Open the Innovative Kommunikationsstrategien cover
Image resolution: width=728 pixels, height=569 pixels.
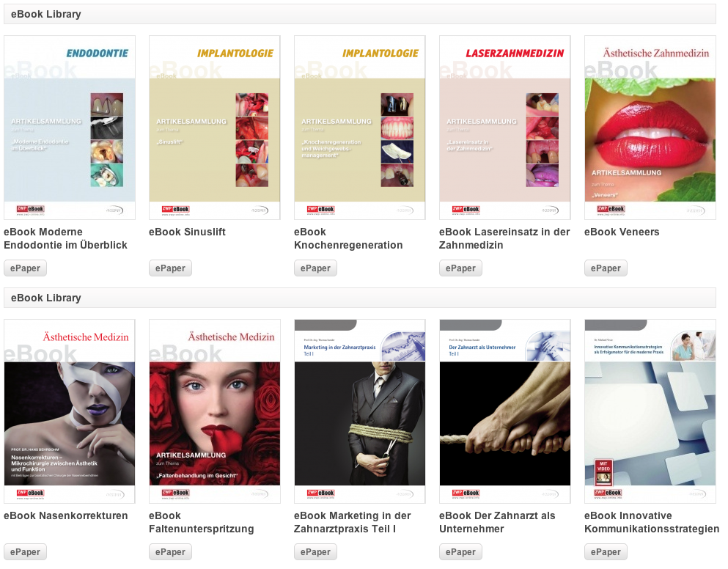(650, 411)
